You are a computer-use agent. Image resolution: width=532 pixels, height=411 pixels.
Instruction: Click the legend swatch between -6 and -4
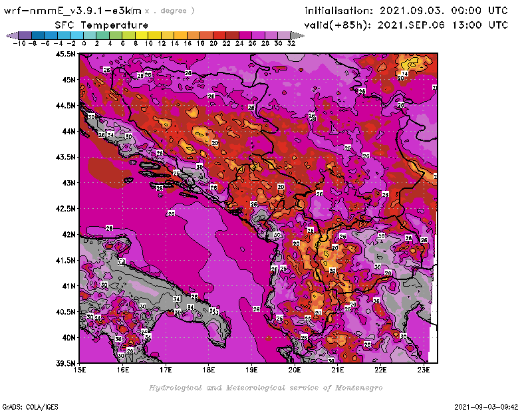[x=51, y=35]
